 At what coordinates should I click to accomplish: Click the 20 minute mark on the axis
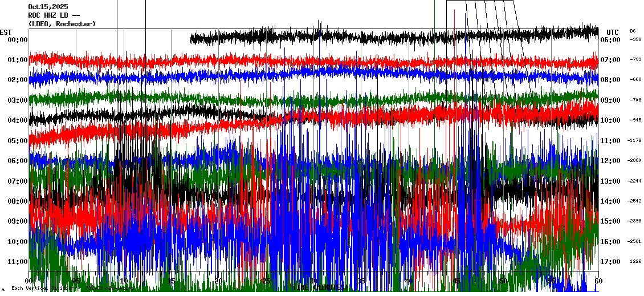coord(218,281)
